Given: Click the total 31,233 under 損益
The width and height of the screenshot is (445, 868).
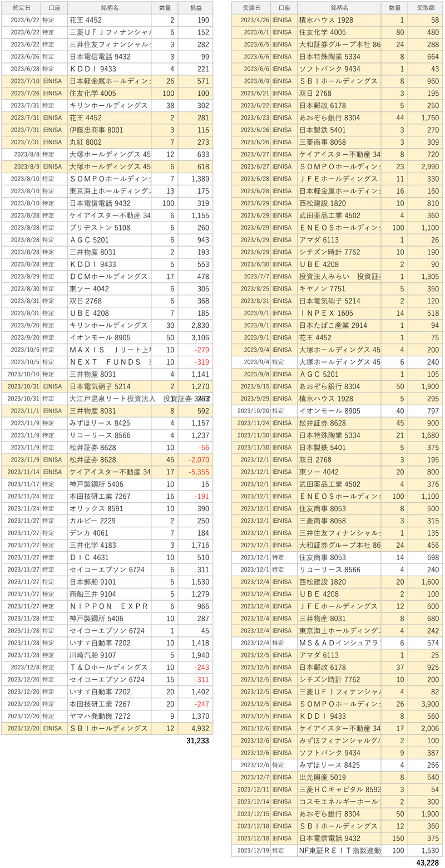Looking at the screenshot, I should click(197, 741).
